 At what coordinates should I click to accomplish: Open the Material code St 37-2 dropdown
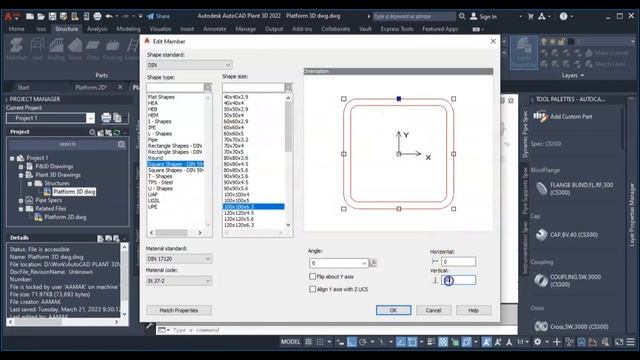(179, 281)
